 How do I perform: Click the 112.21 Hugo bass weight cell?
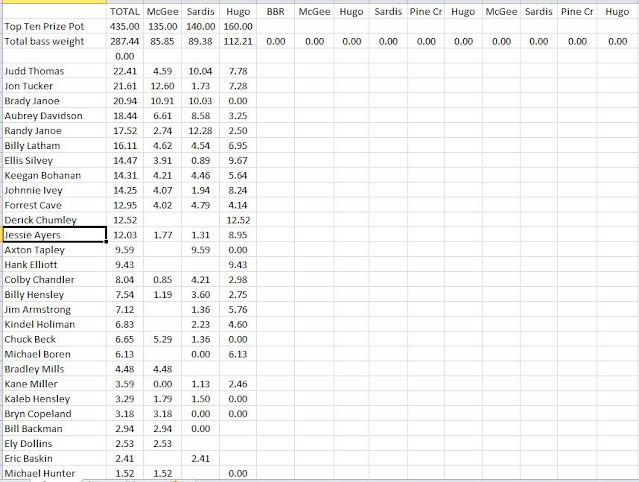click(238, 41)
